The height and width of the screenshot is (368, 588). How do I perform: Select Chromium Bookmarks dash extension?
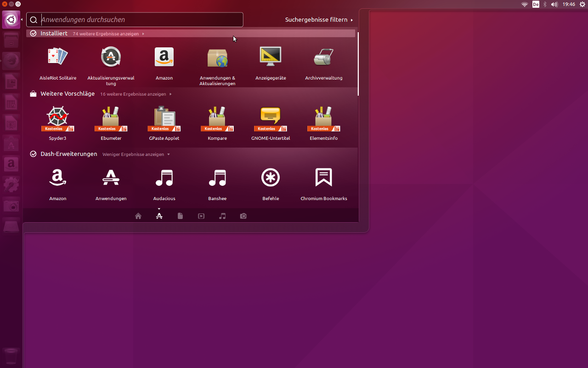[x=324, y=184]
